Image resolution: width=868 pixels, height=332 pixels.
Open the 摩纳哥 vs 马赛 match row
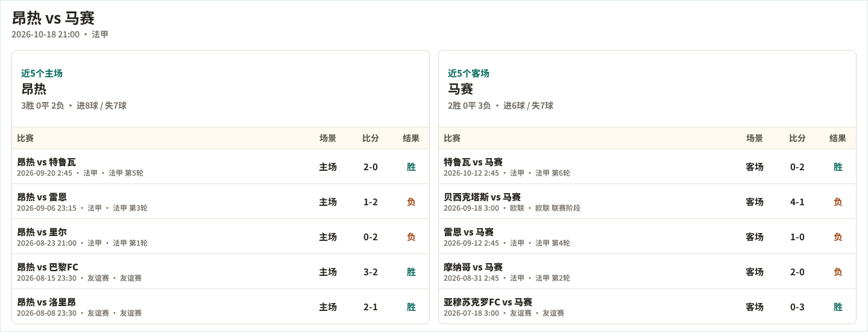647,272
